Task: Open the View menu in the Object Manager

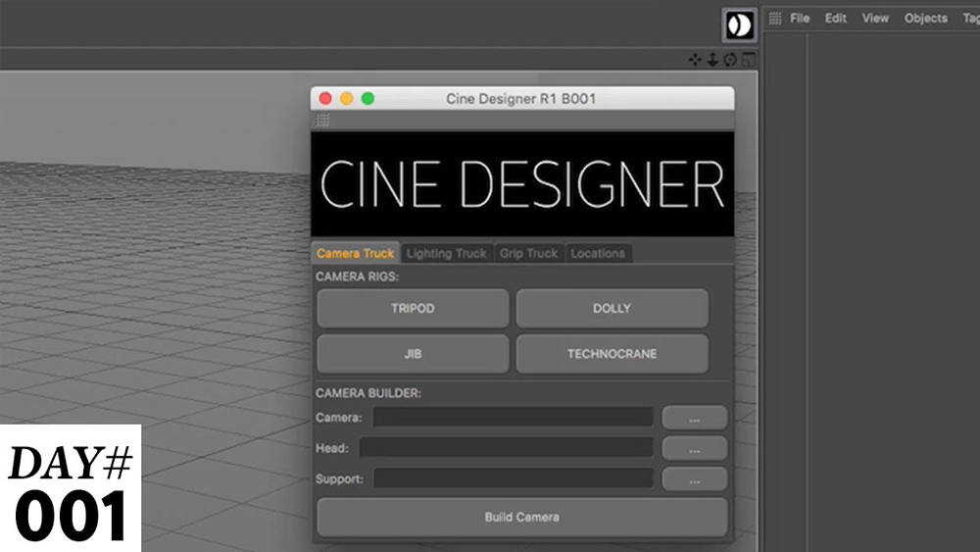Action: pos(875,18)
